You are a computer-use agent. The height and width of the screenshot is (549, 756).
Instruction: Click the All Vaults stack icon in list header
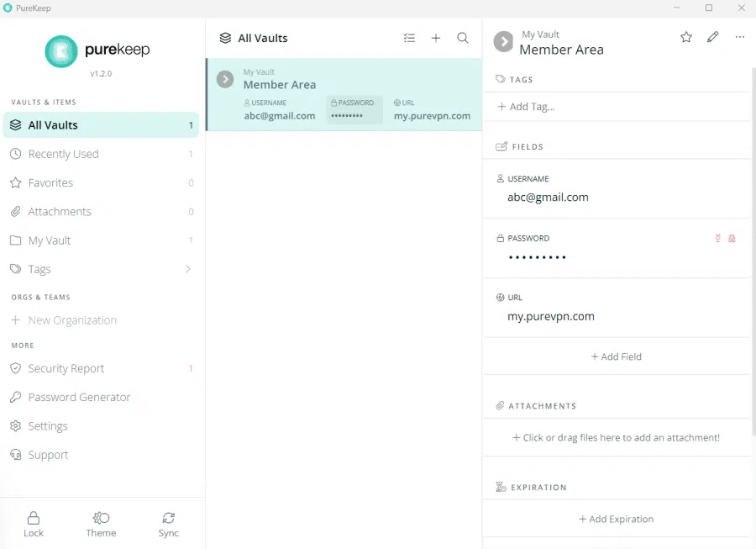click(225, 38)
